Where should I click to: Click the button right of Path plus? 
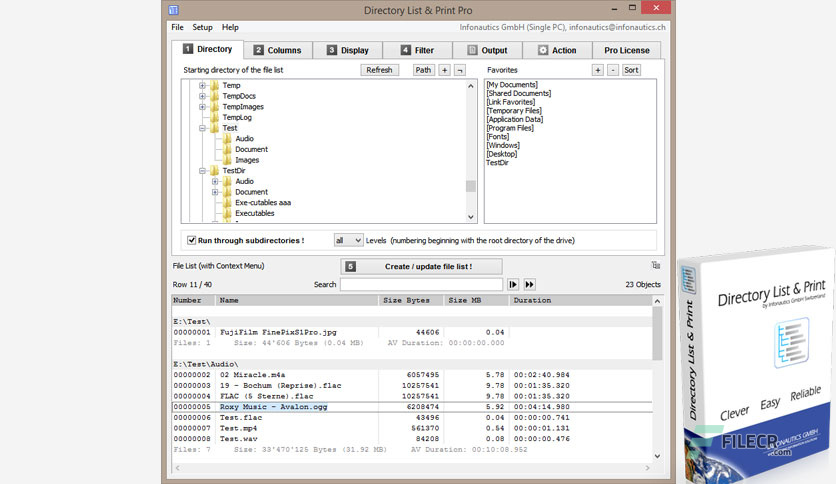coord(460,70)
